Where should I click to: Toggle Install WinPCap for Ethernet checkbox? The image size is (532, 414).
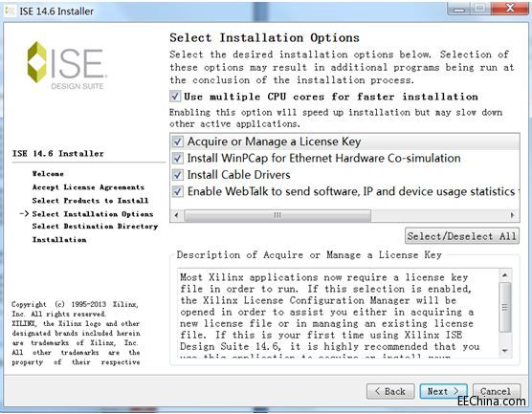[x=178, y=158]
